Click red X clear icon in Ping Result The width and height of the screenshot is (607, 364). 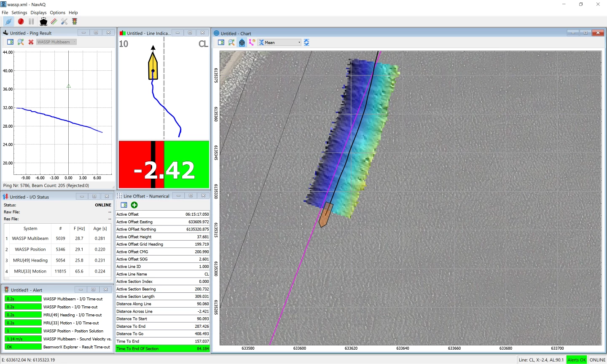(x=31, y=42)
